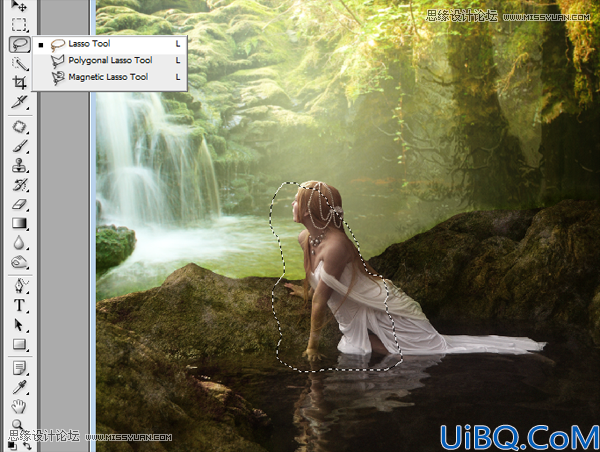The height and width of the screenshot is (452, 600).
Task: Choose Magnetic Lasso Tool from the flyout
Action: (109, 77)
